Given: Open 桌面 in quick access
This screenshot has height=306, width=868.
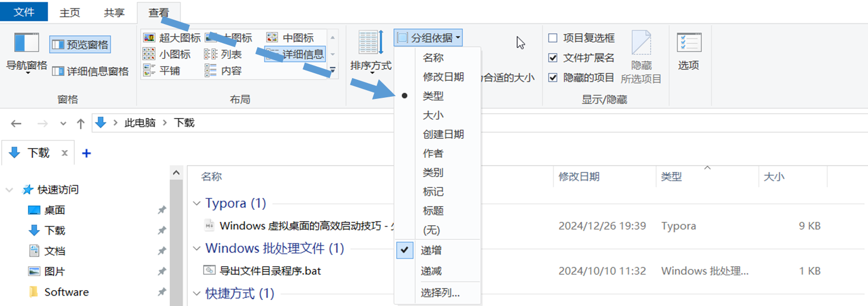Looking at the screenshot, I should (55, 210).
